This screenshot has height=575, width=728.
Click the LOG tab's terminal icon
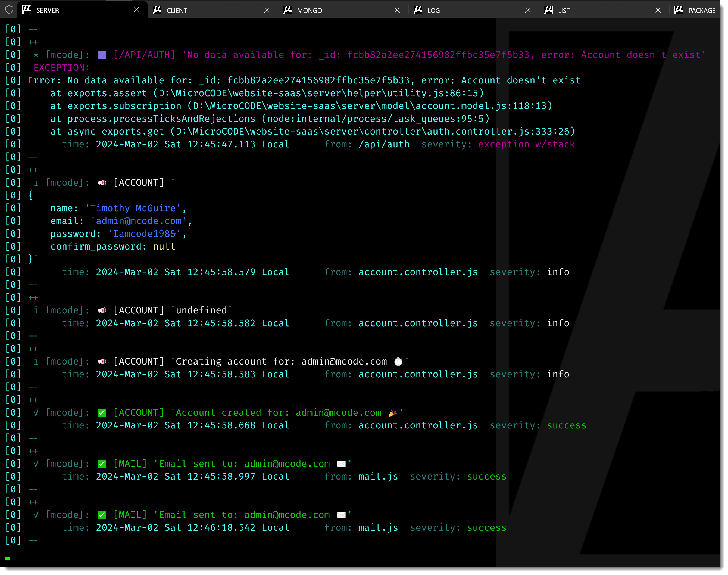pyautogui.click(x=418, y=10)
